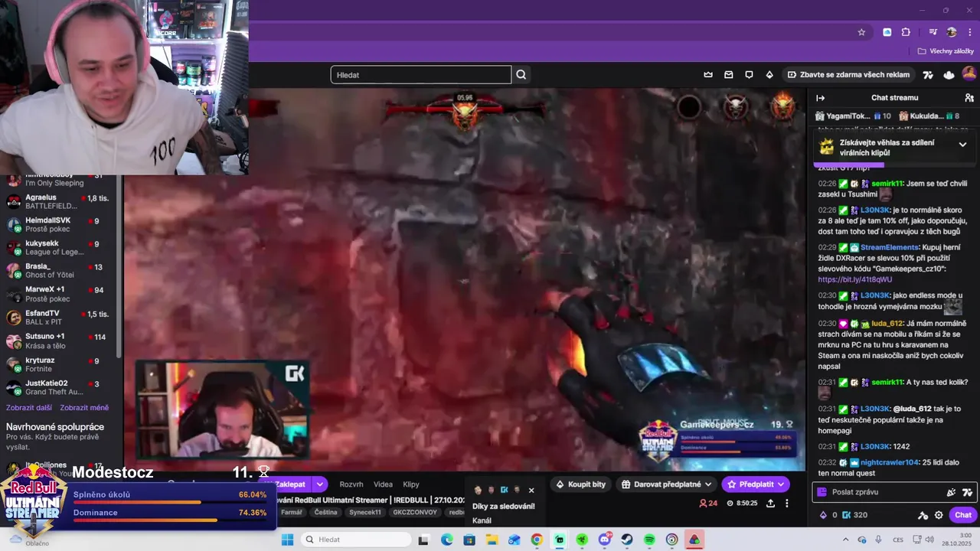The width and height of the screenshot is (980, 551).
Task: Open Discord from the taskbar
Action: pos(604,540)
